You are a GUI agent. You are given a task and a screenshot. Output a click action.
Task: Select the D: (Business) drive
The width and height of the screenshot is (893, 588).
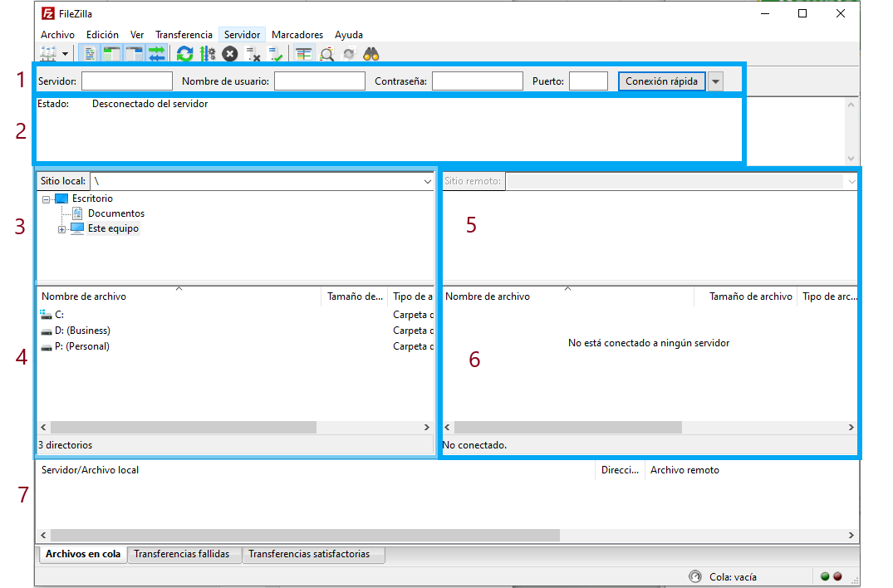81,331
